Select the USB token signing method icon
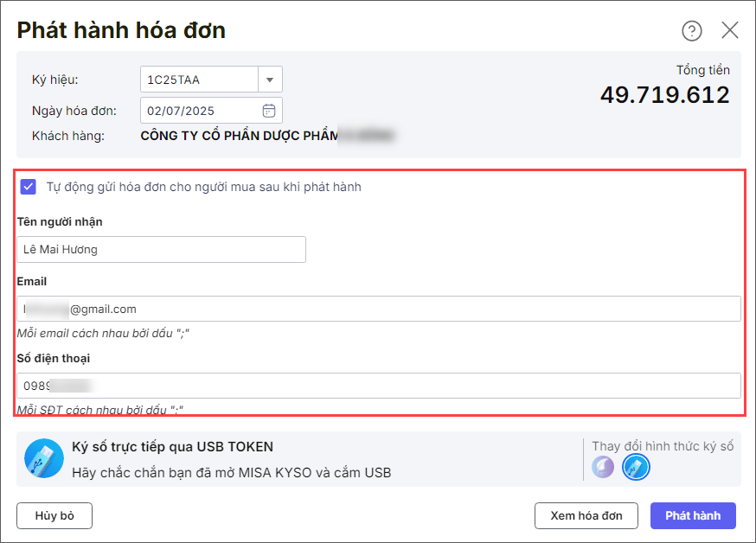756x543 pixels. pos(636,467)
